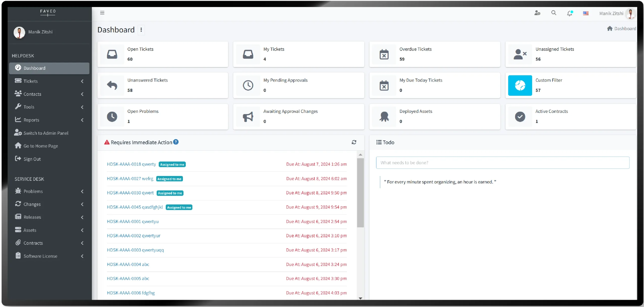Open the search icon in the top bar
Screen dimensions: 644x307
[553, 13]
